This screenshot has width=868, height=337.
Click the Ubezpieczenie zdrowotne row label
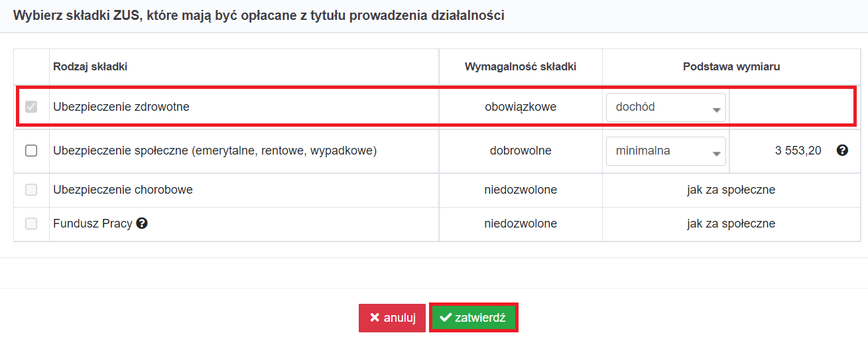(x=121, y=106)
